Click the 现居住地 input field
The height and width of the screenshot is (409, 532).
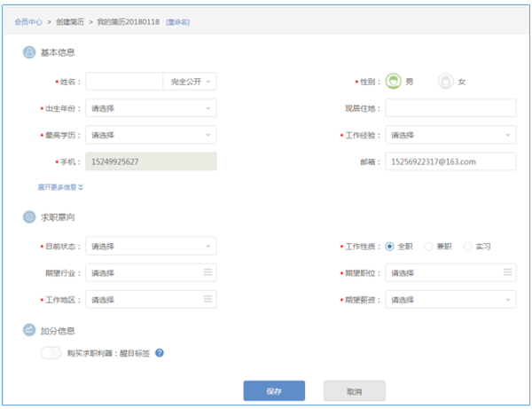point(450,108)
